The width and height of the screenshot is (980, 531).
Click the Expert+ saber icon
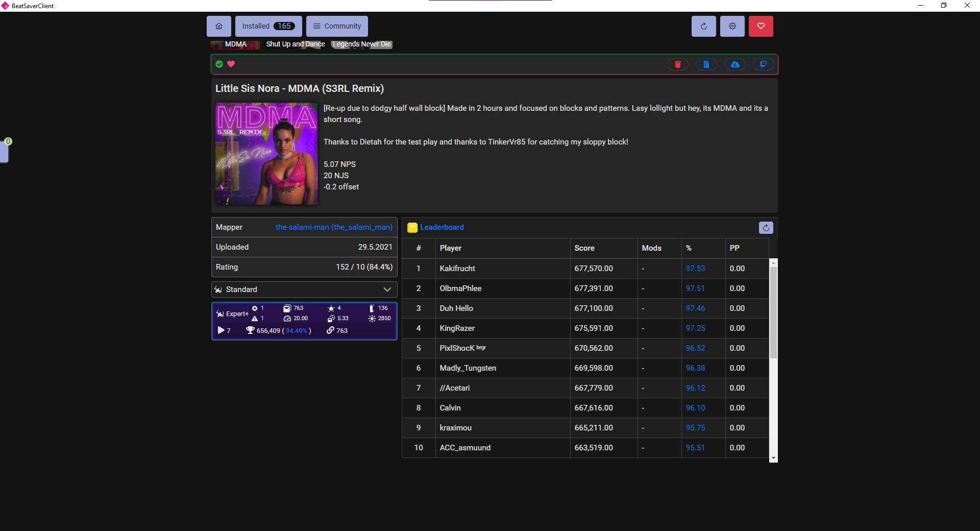pyautogui.click(x=220, y=314)
